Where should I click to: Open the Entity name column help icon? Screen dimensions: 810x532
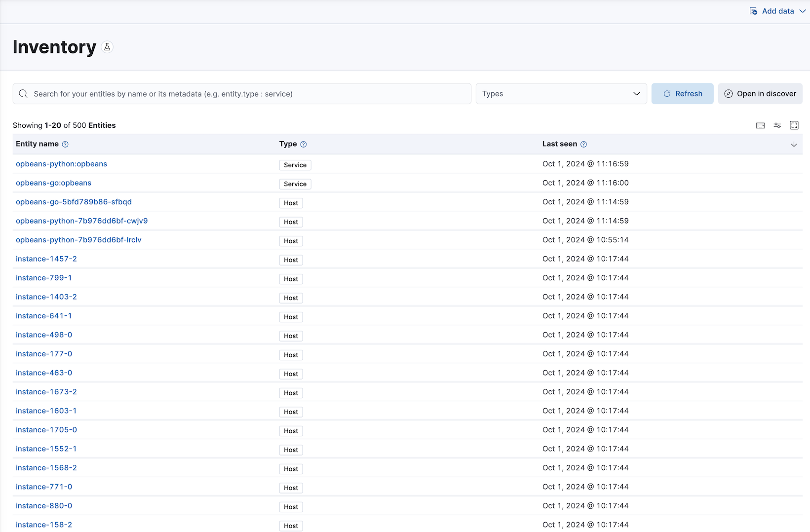coord(66,144)
